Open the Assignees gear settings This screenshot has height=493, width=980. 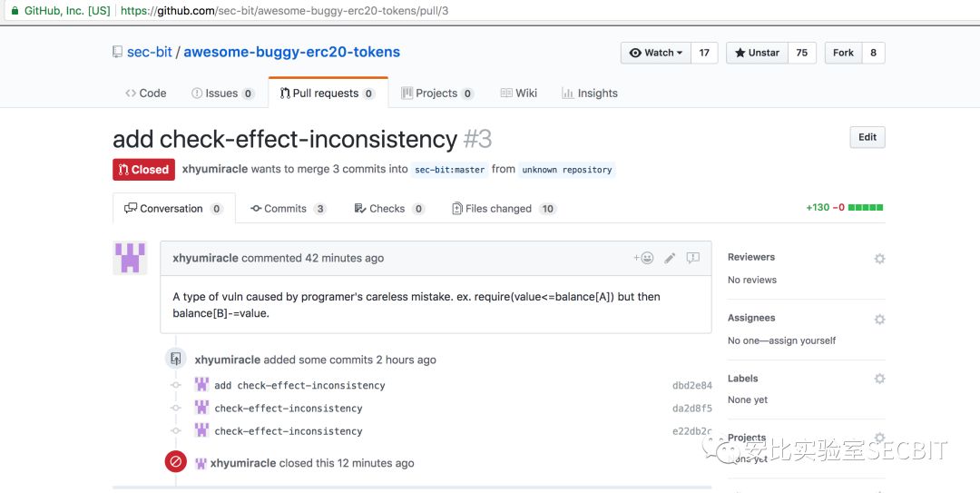[x=879, y=320]
